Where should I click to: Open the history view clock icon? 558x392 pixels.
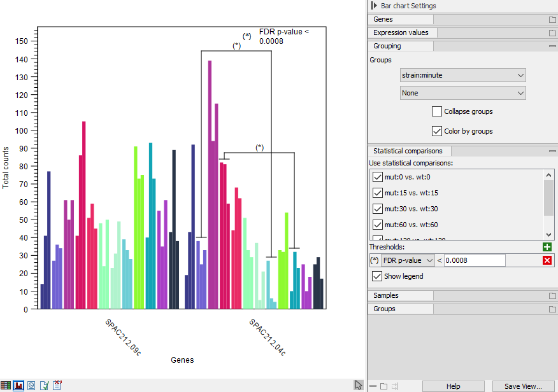pyautogui.click(x=30, y=385)
